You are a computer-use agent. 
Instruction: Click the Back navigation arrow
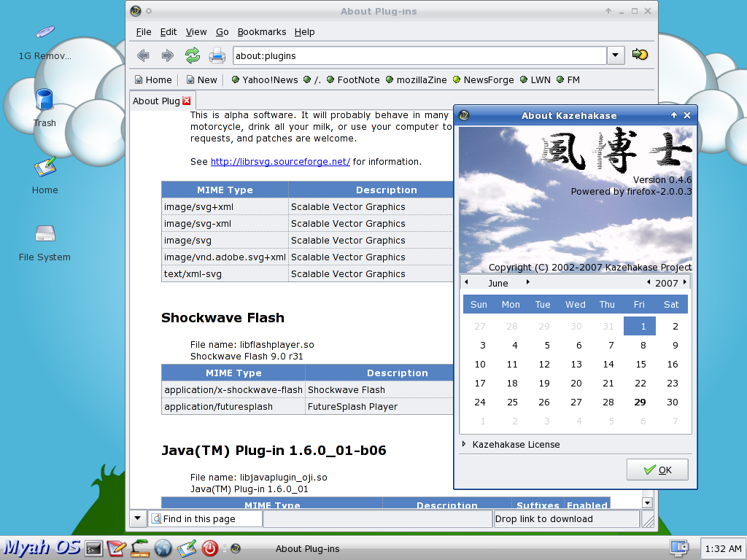click(143, 55)
